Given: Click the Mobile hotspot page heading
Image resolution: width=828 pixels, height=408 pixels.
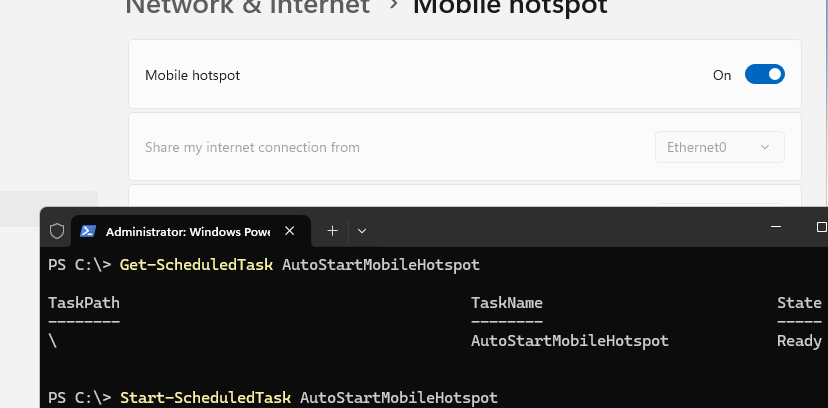Looking at the screenshot, I should coord(510,6).
